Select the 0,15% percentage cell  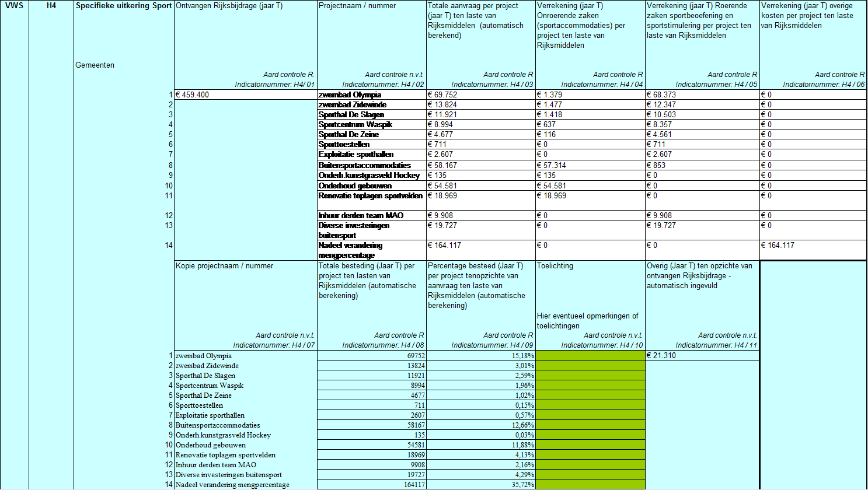481,405
